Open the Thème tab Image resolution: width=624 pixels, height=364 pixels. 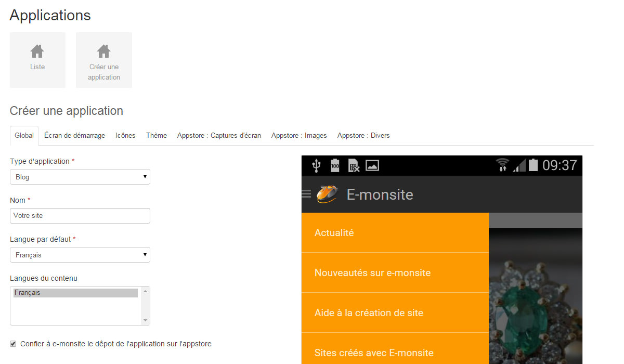tap(157, 135)
